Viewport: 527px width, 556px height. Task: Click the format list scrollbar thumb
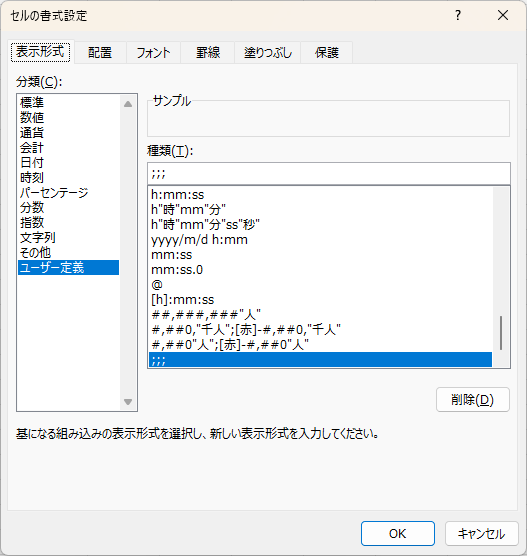point(501,333)
